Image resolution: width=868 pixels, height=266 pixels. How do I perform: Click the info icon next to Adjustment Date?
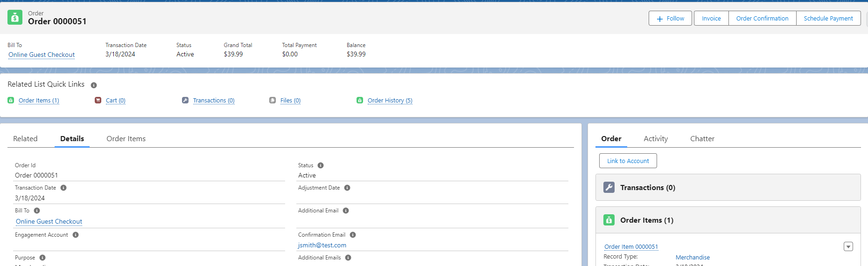(347, 188)
